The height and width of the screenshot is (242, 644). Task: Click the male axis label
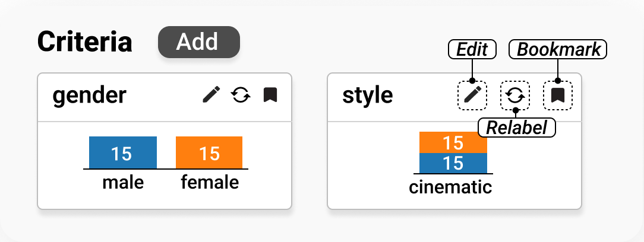click(123, 182)
